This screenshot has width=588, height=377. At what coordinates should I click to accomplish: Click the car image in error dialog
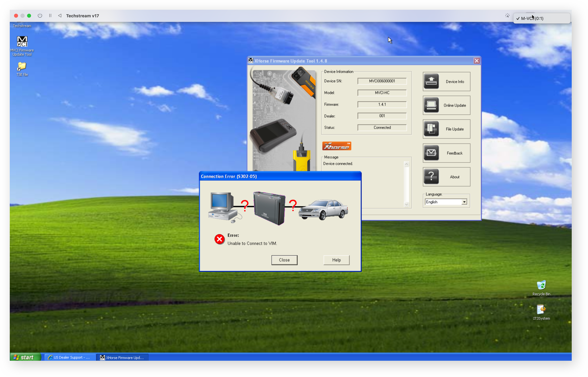[x=323, y=209]
